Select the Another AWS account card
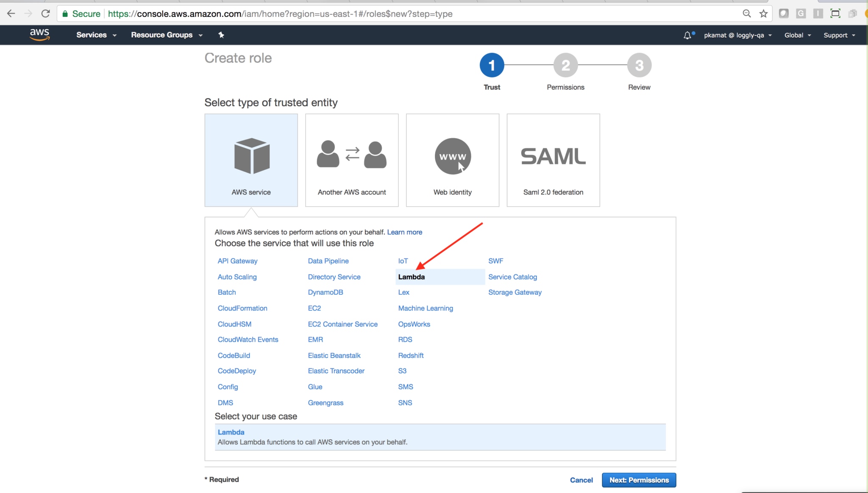Screen dimensions: 868x493 (351, 160)
